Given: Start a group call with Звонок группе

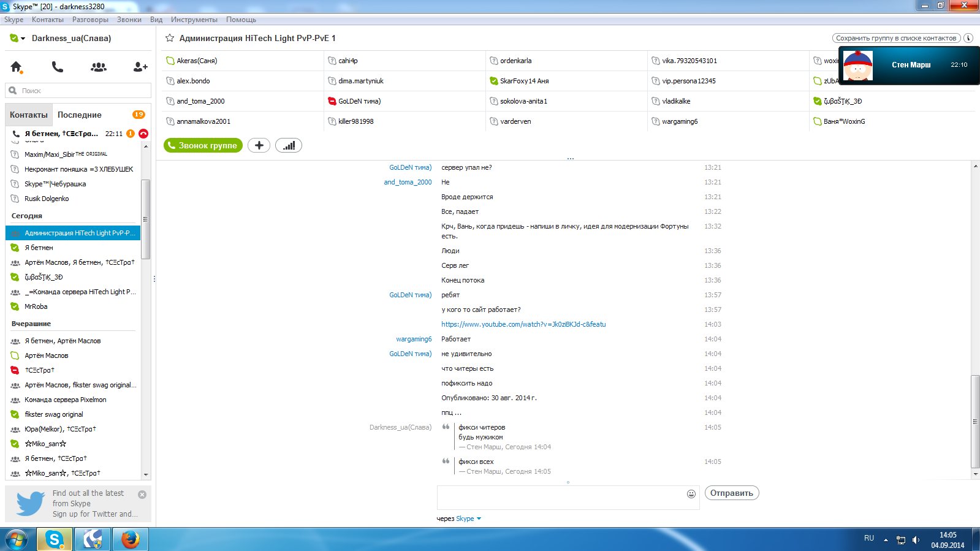Looking at the screenshot, I should pyautogui.click(x=203, y=145).
